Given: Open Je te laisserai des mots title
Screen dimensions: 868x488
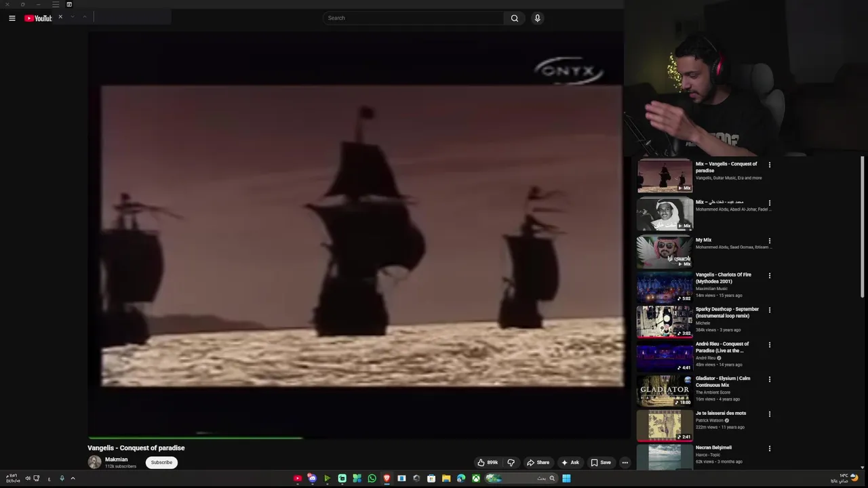Looking at the screenshot, I should [721, 413].
